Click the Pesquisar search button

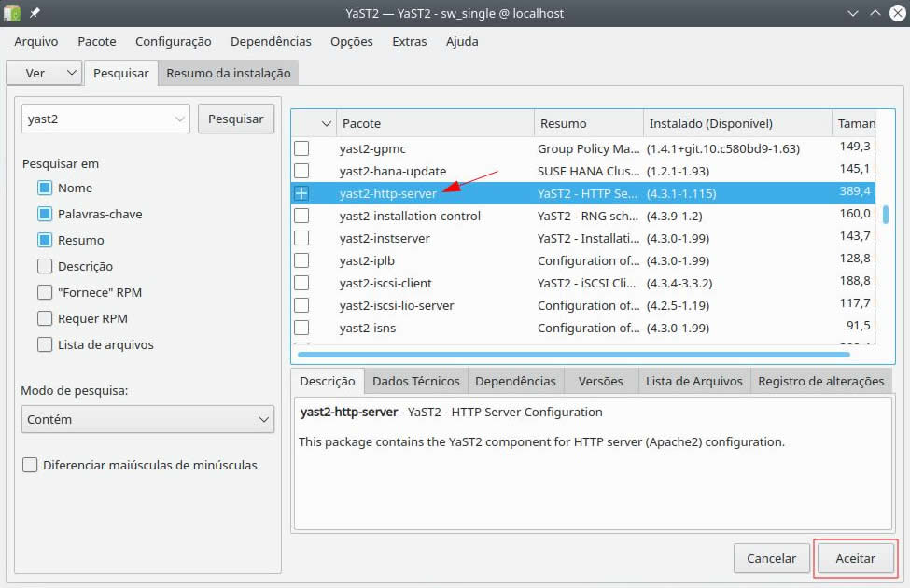pos(235,119)
